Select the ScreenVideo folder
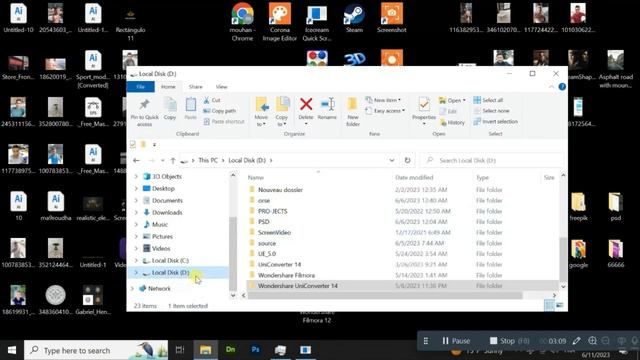Image resolution: width=640 pixels, height=360 pixels. click(274, 232)
